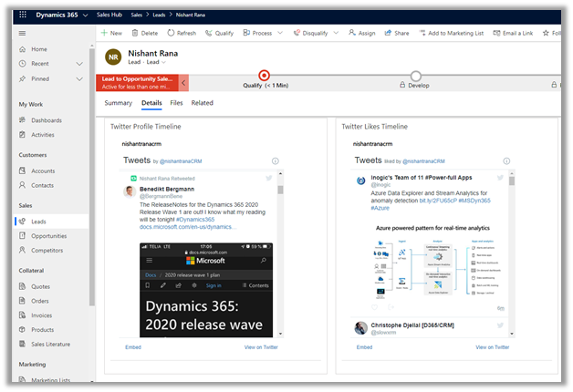573x392 pixels.
Task: Click View on Twitter in Profile Timeline
Action: tap(260, 347)
